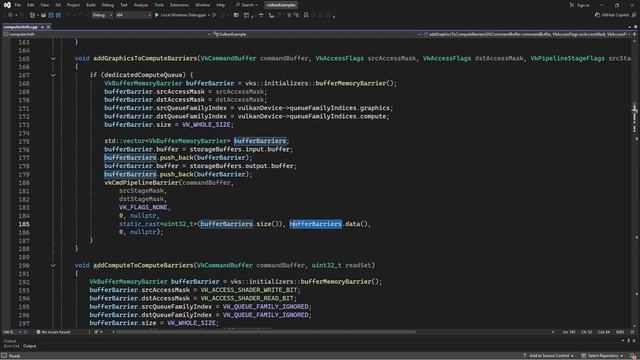The height and width of the screenshot is (360, 640).
Task: Select the Error List tab
Action: tap(11, 346)
